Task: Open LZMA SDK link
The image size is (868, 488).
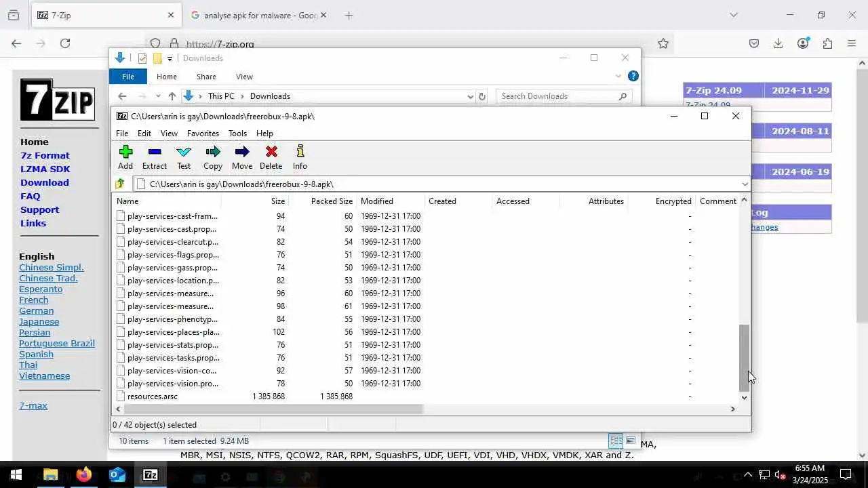Action: (45, 169)
